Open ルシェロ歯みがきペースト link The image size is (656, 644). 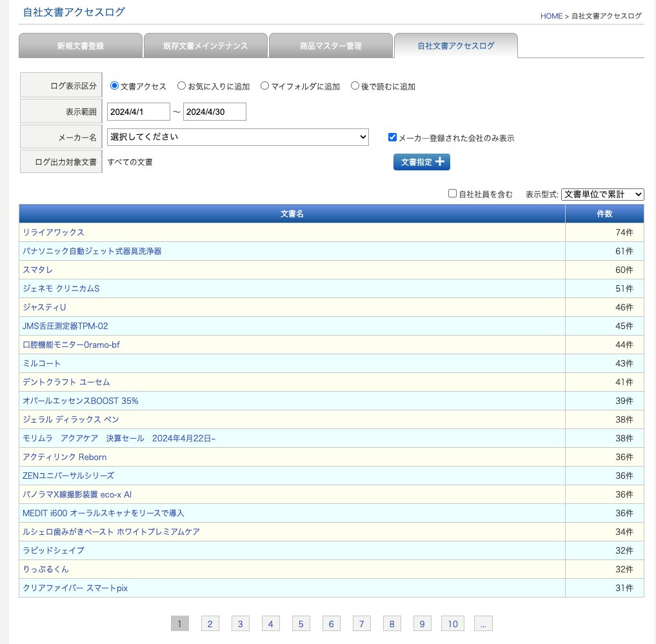(112, 532)
